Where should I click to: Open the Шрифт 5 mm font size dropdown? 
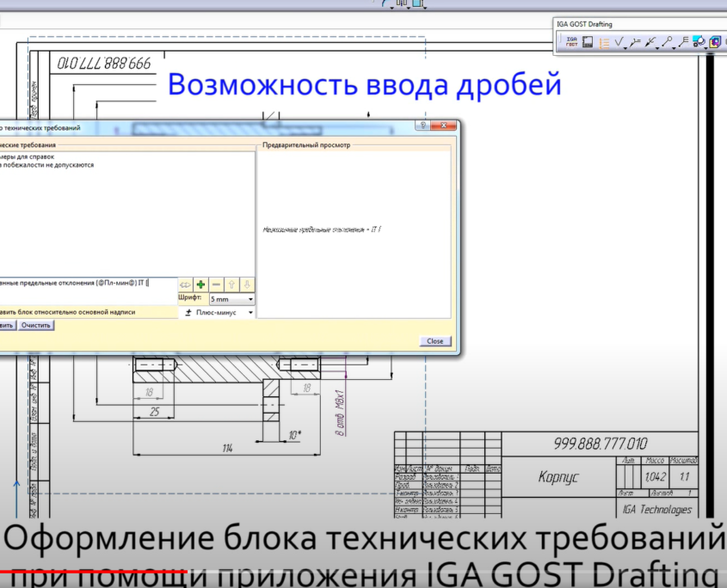pos(231,299)
